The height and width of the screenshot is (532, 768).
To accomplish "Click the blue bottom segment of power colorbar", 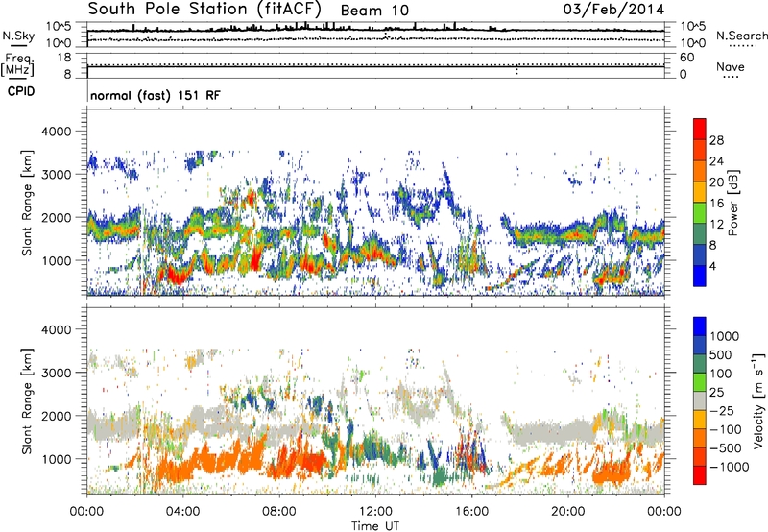I will tap(700, 276).
